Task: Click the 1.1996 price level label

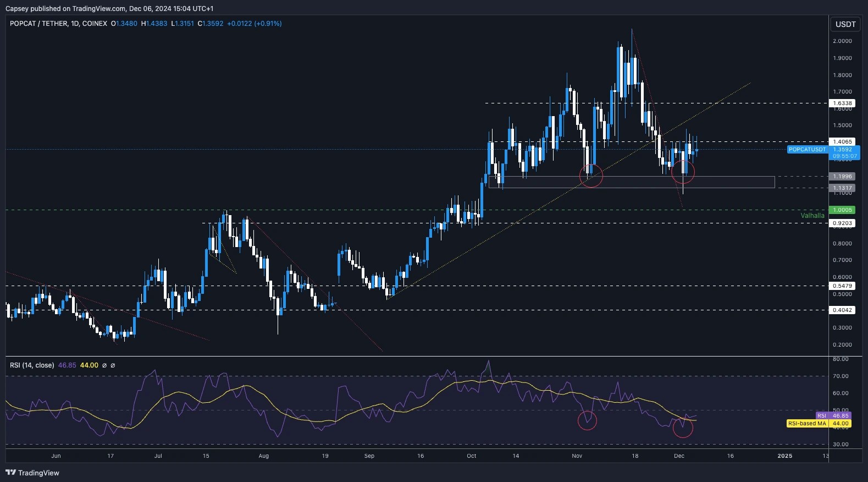Action: point(842,176)
